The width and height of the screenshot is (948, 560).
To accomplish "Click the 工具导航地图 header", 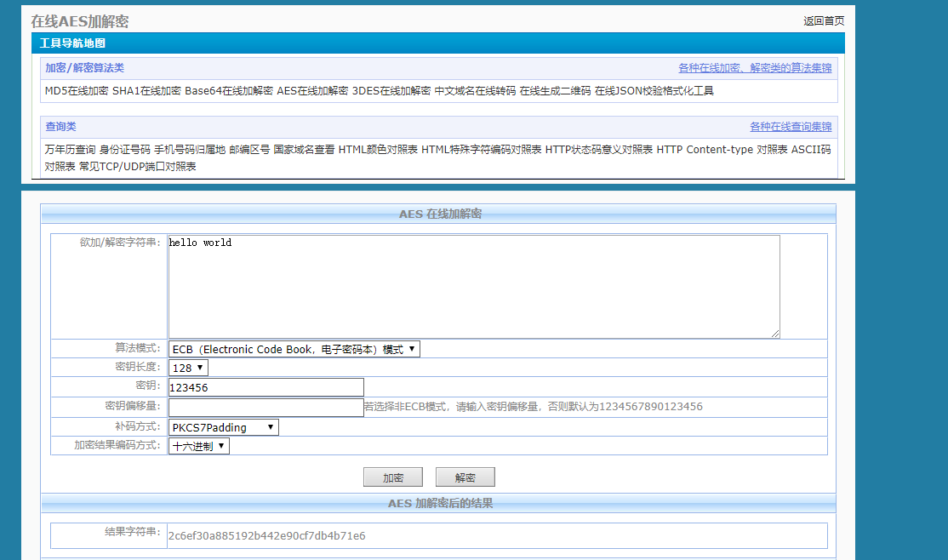I will coord(72,43).
